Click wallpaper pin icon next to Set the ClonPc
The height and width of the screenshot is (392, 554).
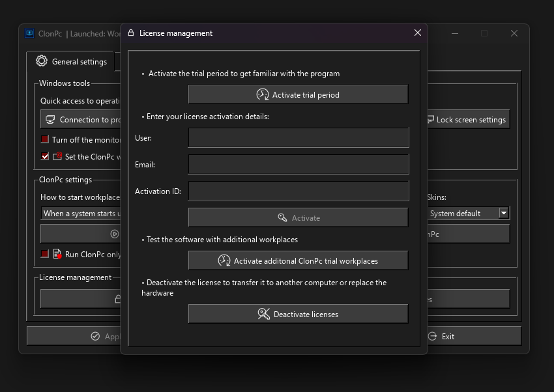pos(57,156)
